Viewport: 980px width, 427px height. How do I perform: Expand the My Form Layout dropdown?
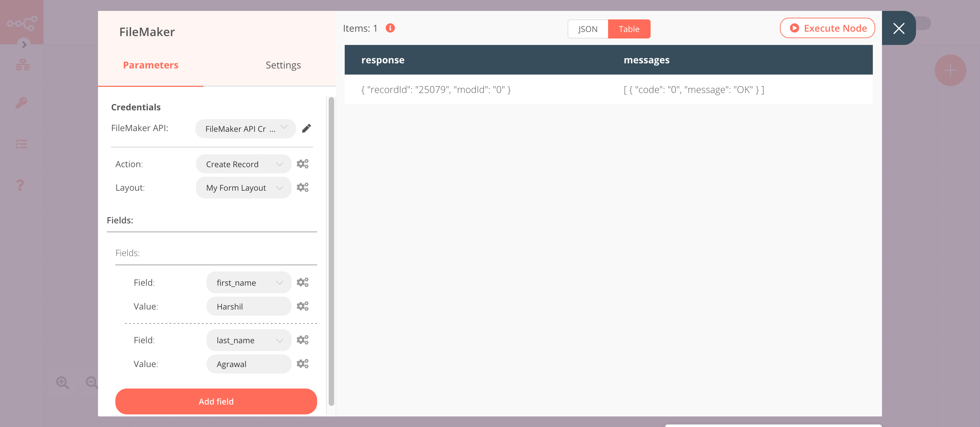click(x=243, y=188)
